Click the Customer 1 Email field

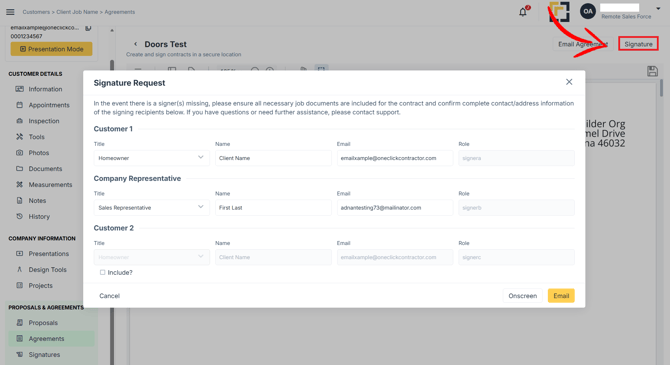pos(395,158)
